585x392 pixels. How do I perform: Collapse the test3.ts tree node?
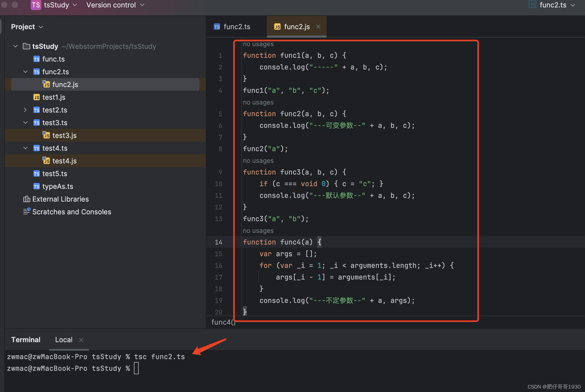pos(25,123)
